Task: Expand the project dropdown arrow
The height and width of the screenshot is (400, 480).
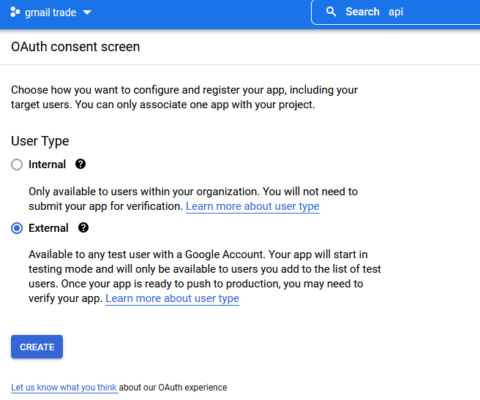Action: 87,12
